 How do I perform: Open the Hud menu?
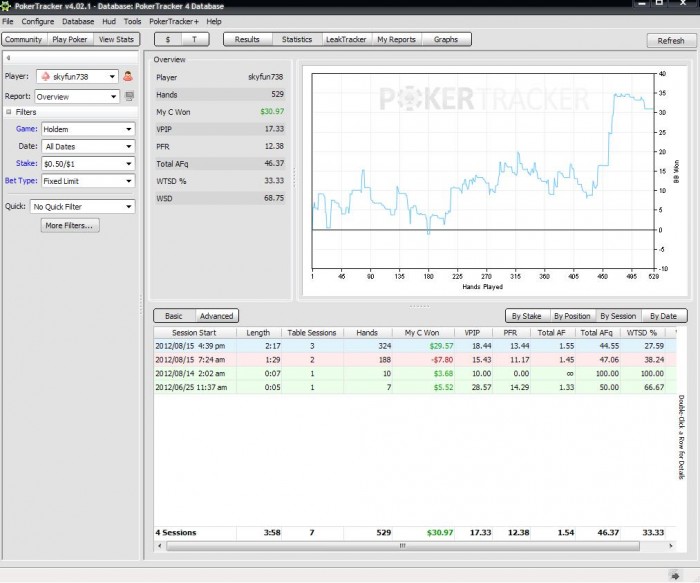tap(109, 21)
